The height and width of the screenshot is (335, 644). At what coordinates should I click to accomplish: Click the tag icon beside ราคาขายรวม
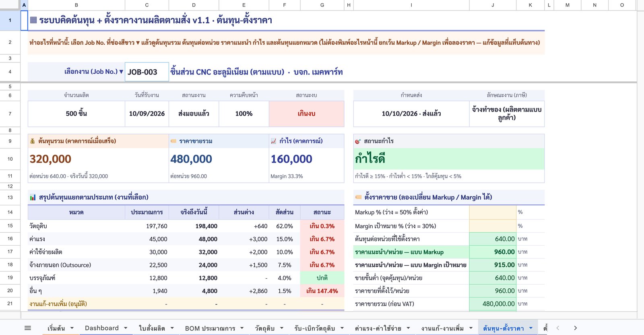pyautogui.click(x=173, y=141)
